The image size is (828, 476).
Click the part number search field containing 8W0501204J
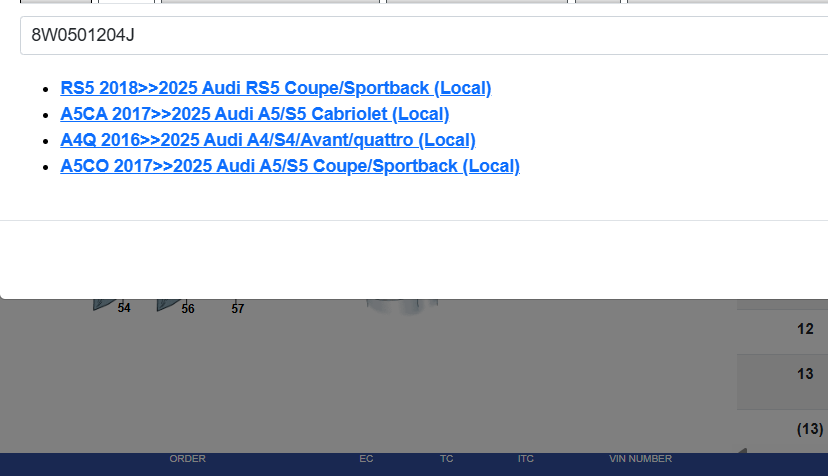[424, 35]
